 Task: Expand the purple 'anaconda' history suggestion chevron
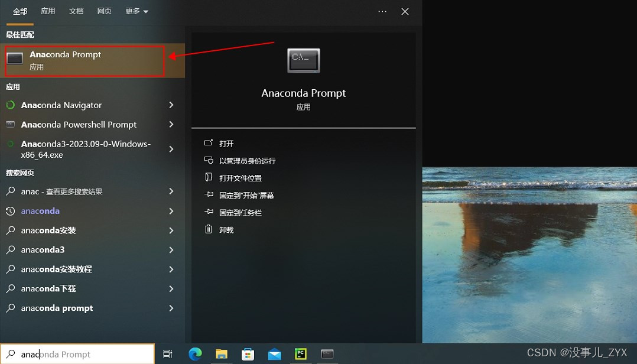point(171,211)
